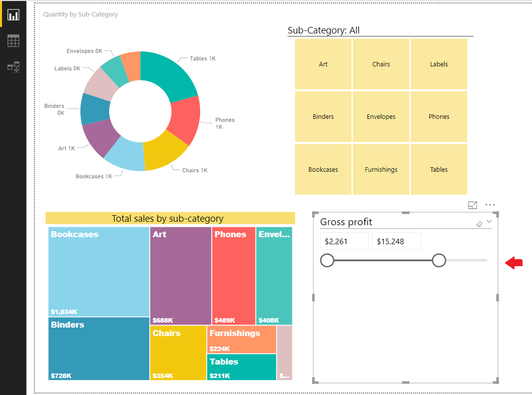Click the Binders treemap block

[99, 349]
